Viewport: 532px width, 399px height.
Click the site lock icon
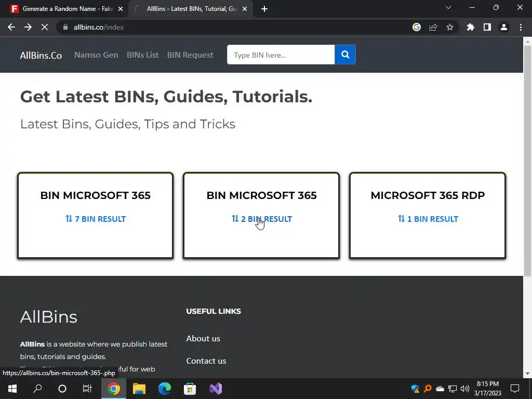click(x=65, y=27)
